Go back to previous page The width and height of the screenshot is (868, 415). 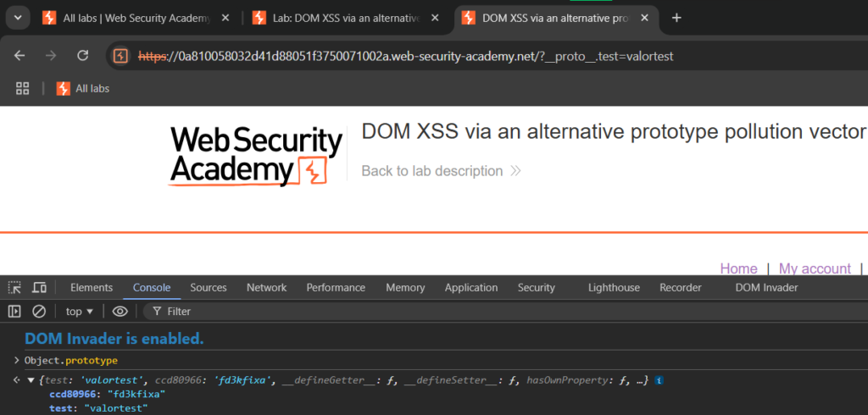pos(19,56)
